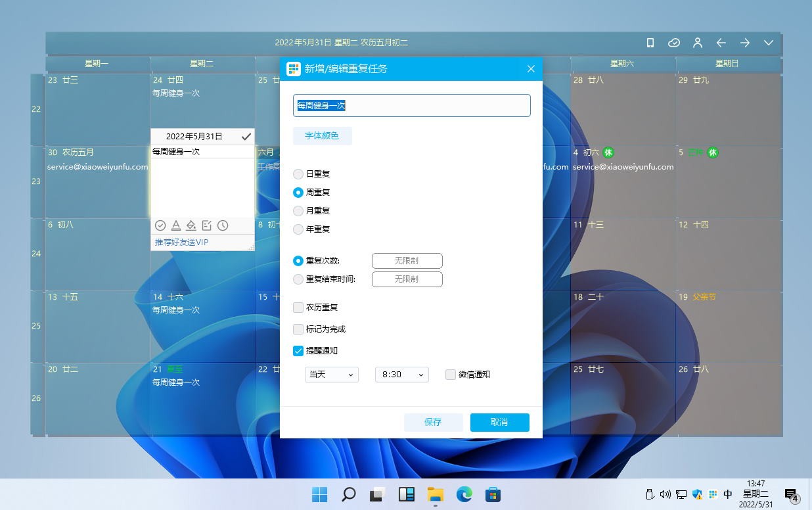Click the 字体颜色 font color button
Image resolution: width=812 pixels, height=510 pixels.
click(322, 135)
